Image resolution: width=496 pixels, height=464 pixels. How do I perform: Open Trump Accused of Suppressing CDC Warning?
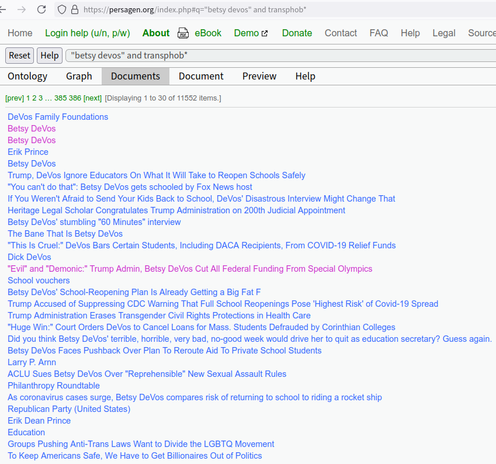click(x=223, y=304)
